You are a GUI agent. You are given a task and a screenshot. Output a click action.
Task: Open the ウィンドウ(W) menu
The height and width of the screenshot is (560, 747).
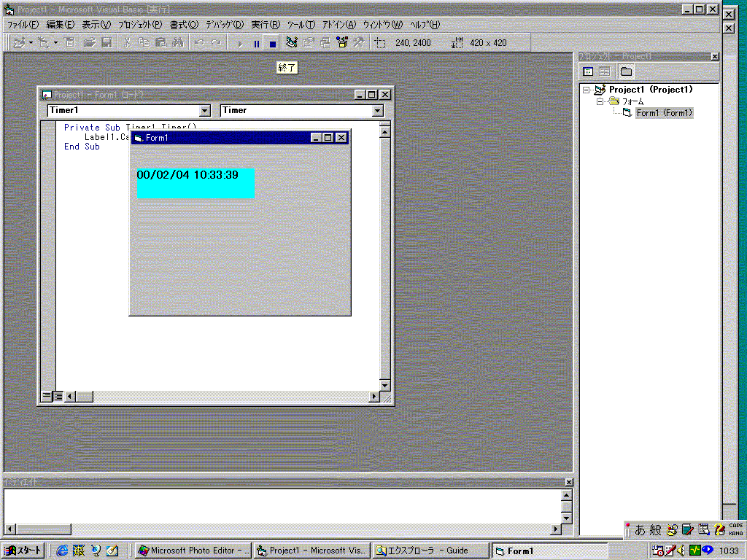coord(382,25)
